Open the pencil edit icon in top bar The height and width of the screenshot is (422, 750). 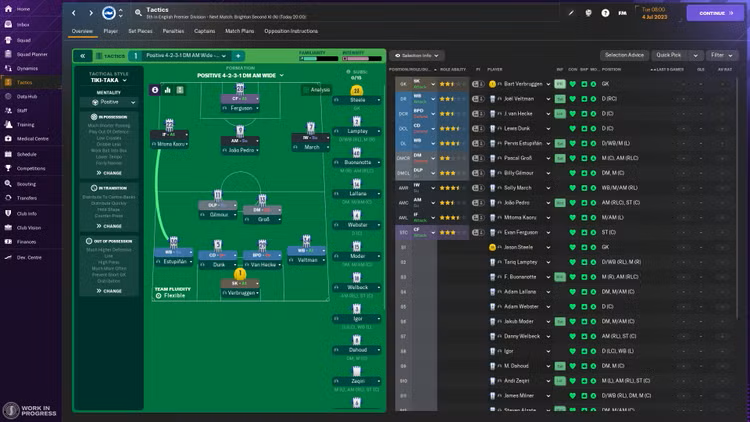point(571,13)
